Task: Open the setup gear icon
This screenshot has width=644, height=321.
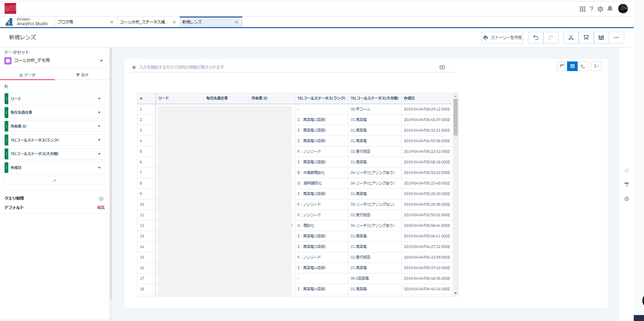Action: (600, 9)
